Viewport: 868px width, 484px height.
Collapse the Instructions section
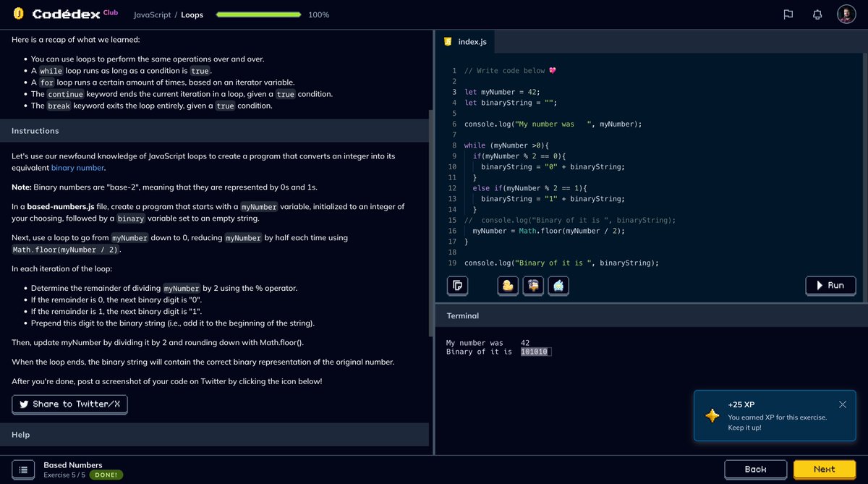coord(35,130)
